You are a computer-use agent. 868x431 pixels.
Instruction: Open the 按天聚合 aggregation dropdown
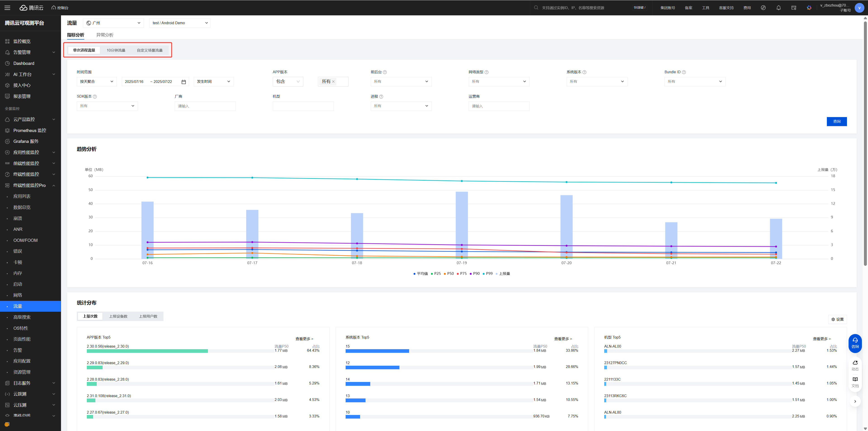click(96, 82)
